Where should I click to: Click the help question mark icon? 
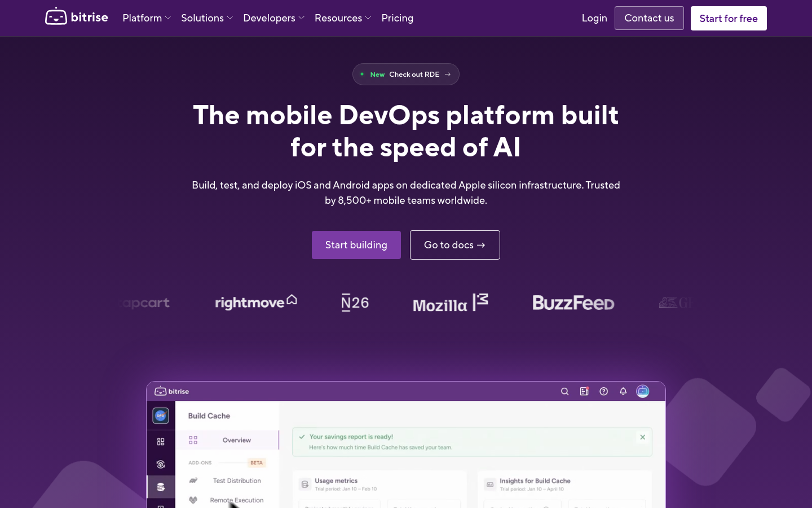[603, 391]
